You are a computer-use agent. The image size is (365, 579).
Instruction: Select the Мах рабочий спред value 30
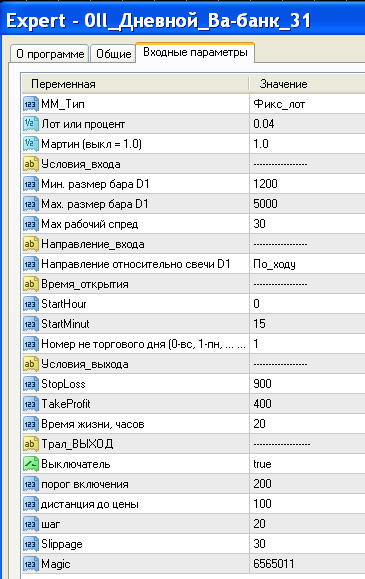point(259,224)
